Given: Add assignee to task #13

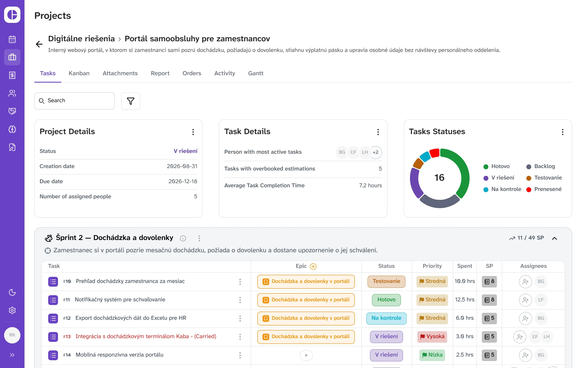Looking at the screenshot, I should tap(519, 337).
